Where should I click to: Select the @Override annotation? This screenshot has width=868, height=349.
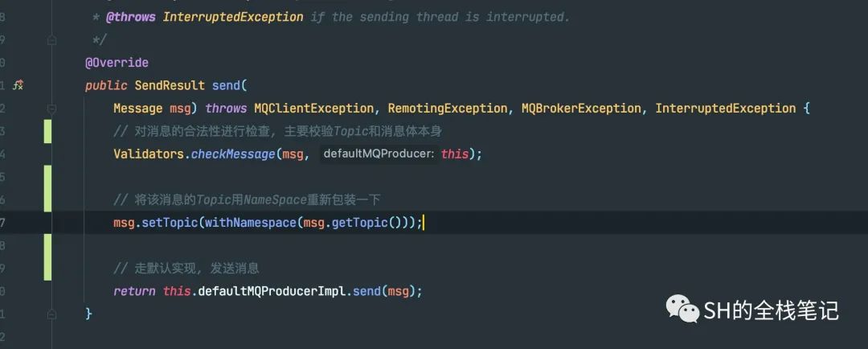point(117,63)
